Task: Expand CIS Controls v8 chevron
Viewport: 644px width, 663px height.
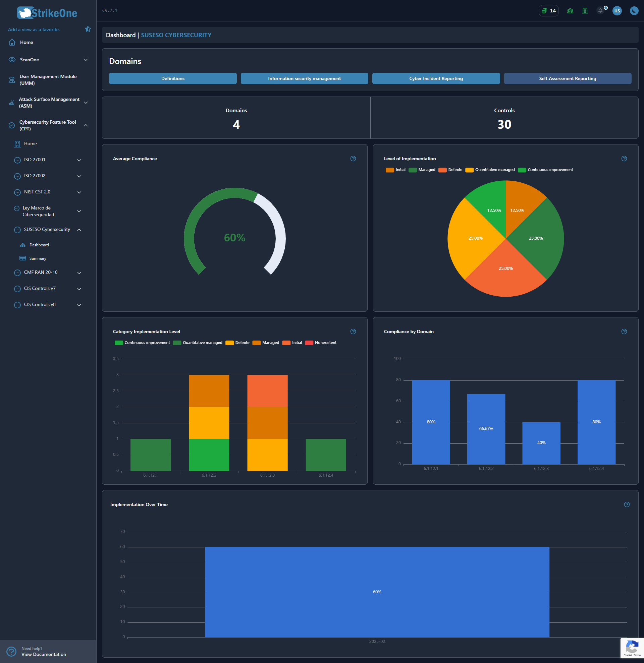Action: pos(79,305)
